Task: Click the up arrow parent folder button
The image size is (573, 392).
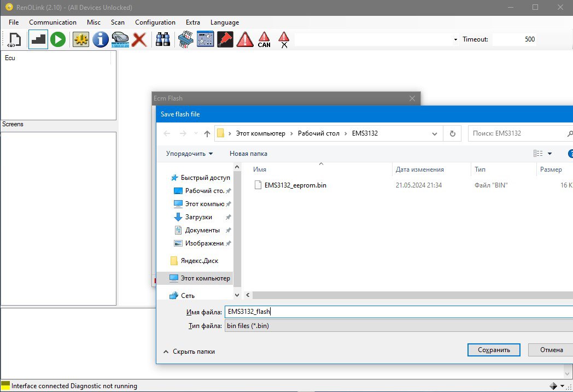Action: click(x=207, y=133)
